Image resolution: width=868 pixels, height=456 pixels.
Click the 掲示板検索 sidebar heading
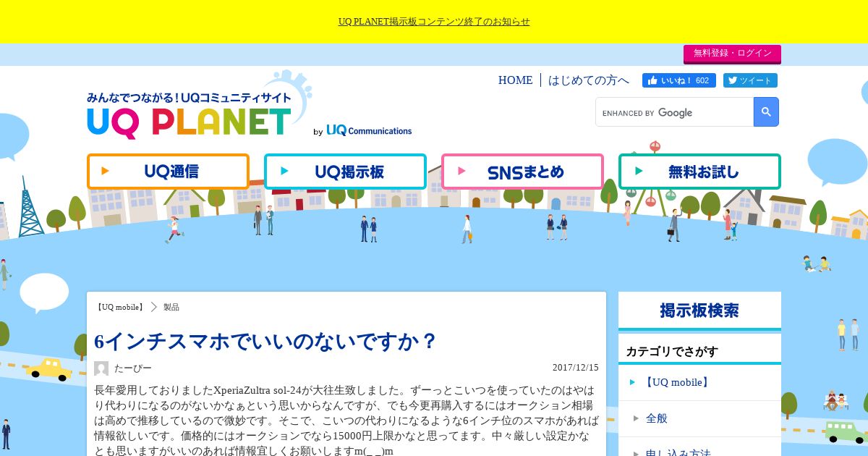[699, 311]
